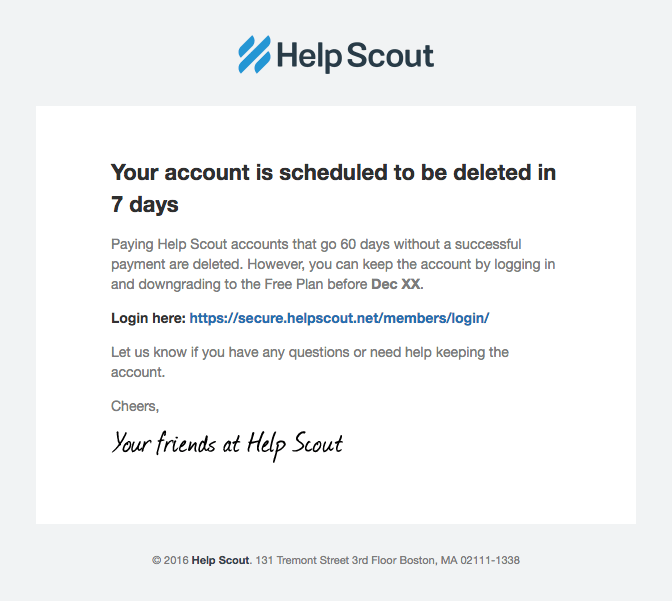Click the Tremont Street address in footer
This screenshot has height=601, width=672.
click(336, 560)
